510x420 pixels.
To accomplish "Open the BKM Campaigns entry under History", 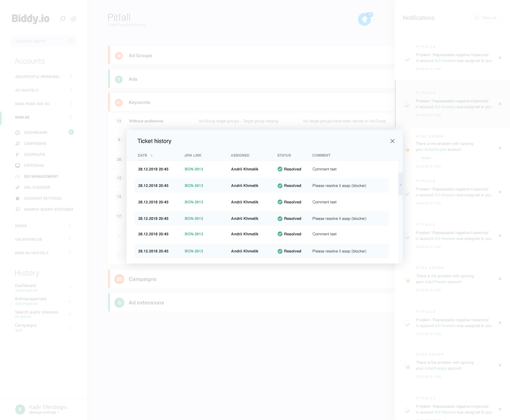I will (x=43, y=328).
